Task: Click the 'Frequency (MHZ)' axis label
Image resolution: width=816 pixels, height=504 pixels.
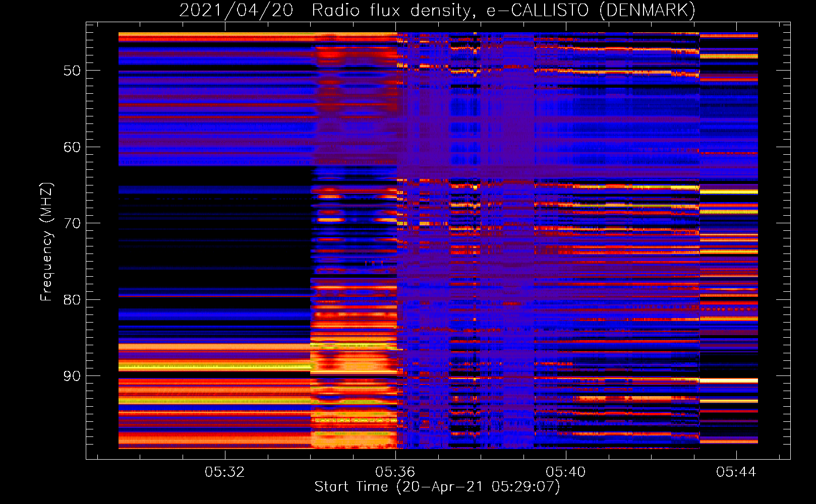Action: [x=46, y=241]
